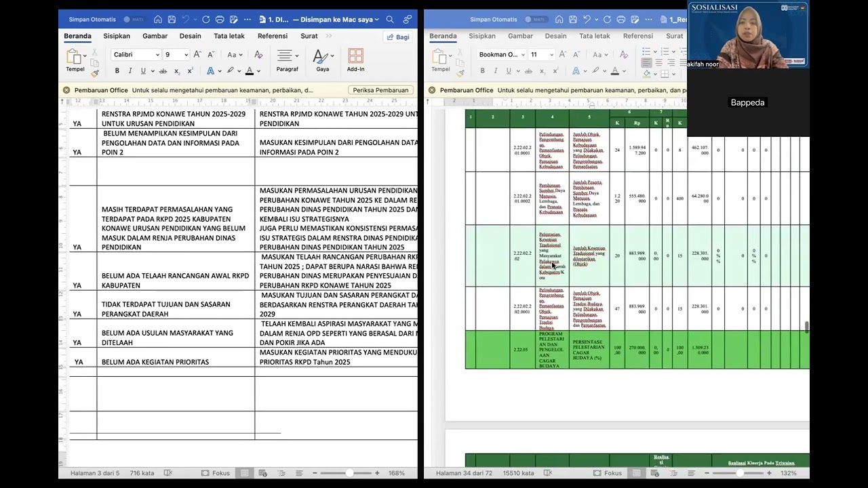Click Save disk icon in left window
The image size is (868, 488).
click(x=172, y=20)
